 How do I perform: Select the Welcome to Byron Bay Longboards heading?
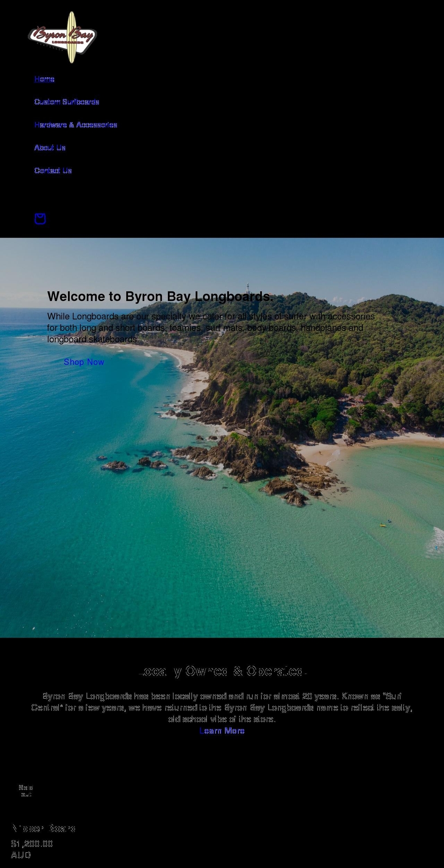(x=160, y=296)
